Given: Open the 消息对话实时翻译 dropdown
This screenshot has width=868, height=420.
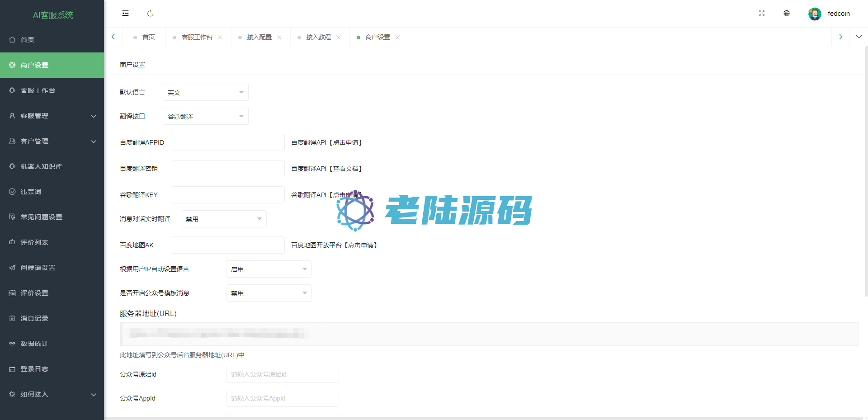Looking at the screenshot, I should pyautogui.click(x=223, y=219).
